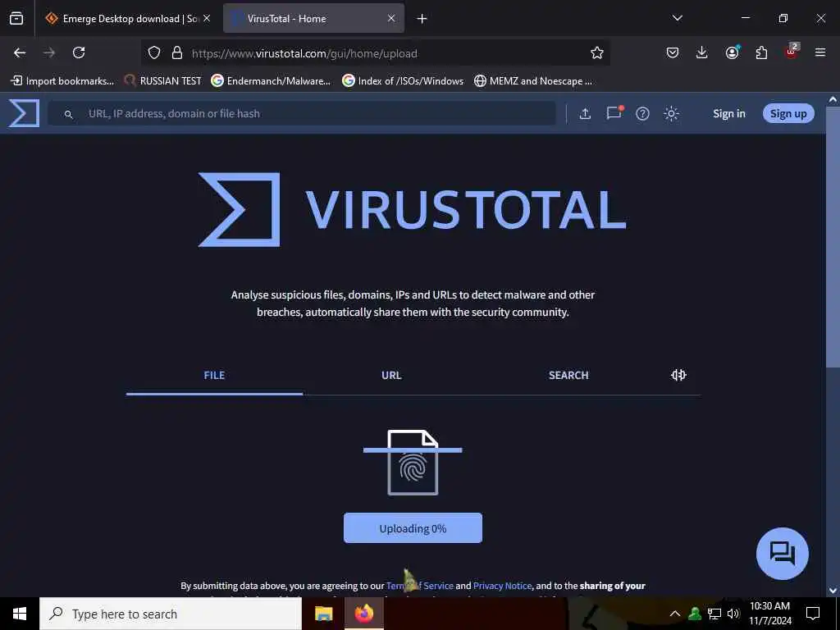Open the file fingerprint upload icon

[413, 463]
